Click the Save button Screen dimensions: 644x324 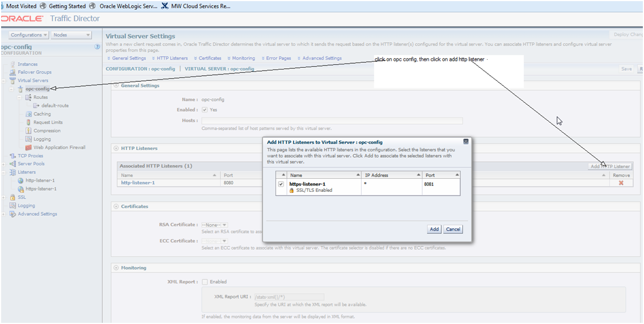pyautogui.click(x=626, y=69)
